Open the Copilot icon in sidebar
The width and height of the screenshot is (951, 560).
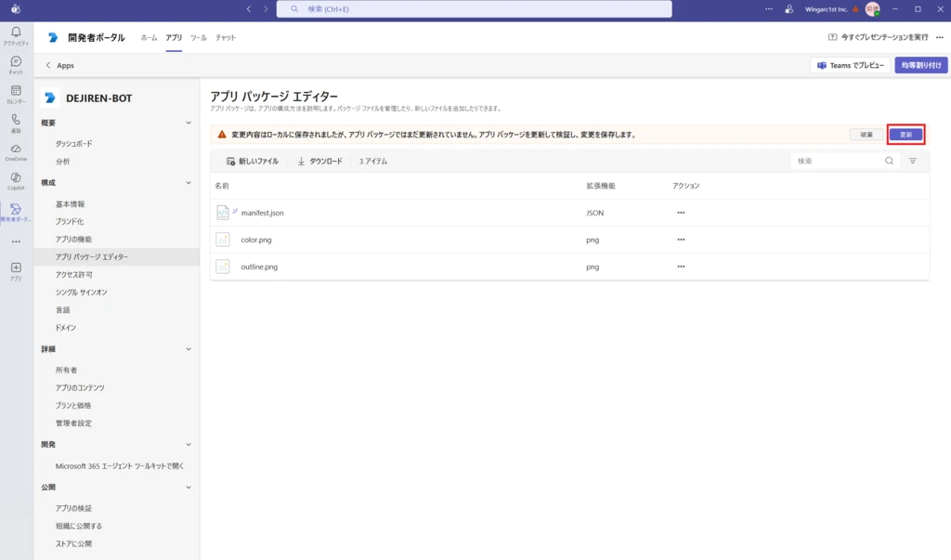pyautogui.click(x=16, y=180)
